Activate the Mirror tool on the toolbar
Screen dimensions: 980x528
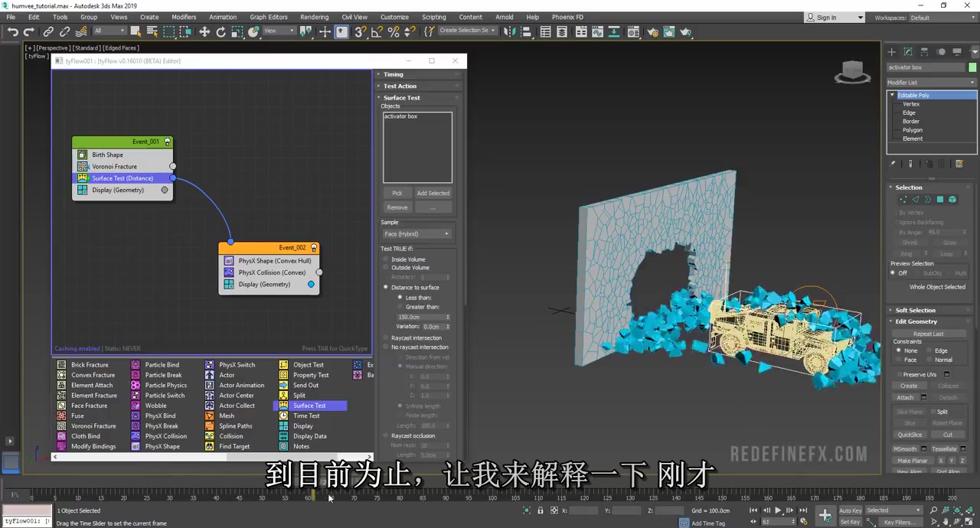[x=508, y=31]
